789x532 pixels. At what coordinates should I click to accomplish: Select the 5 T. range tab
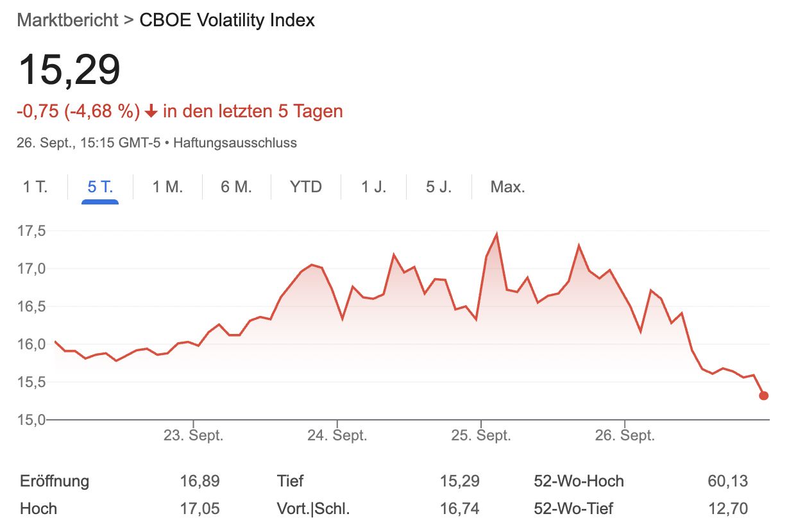pyautogui.click(x=100, y=187)
